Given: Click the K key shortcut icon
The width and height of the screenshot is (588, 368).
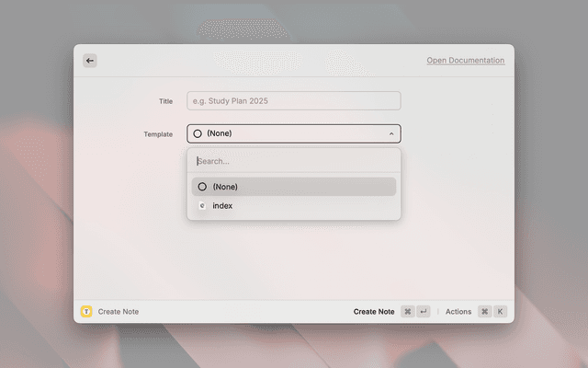Looking at the screenshot, I should tap(501, 312).
